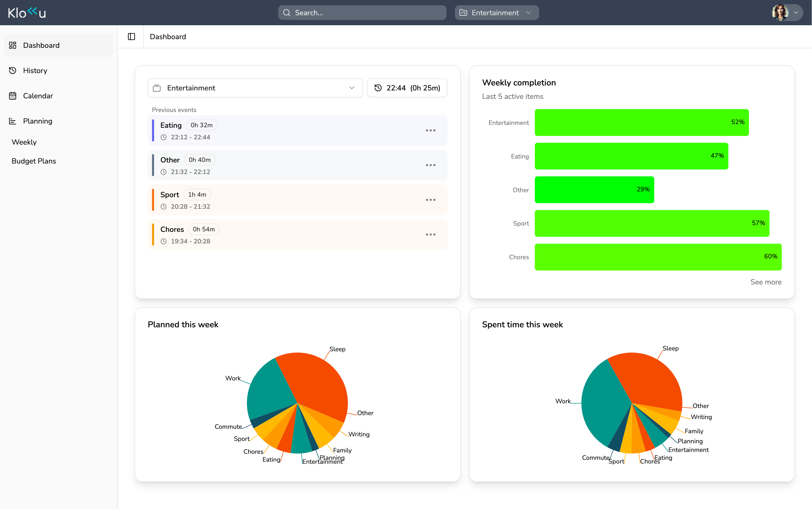Click the TV icon beside Entertainment
Viewport: 812px width, 509px height.
157,88
